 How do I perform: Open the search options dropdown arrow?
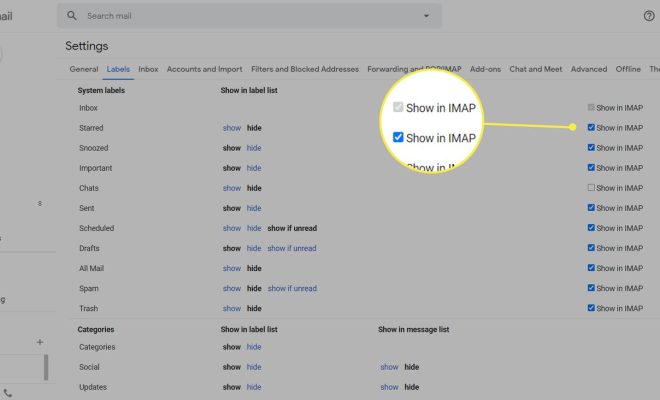point(426,16)
